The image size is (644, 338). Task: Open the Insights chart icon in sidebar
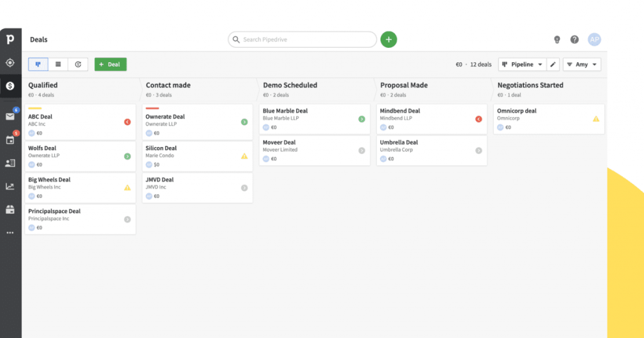pyautogui.click(x=10, y=187)
